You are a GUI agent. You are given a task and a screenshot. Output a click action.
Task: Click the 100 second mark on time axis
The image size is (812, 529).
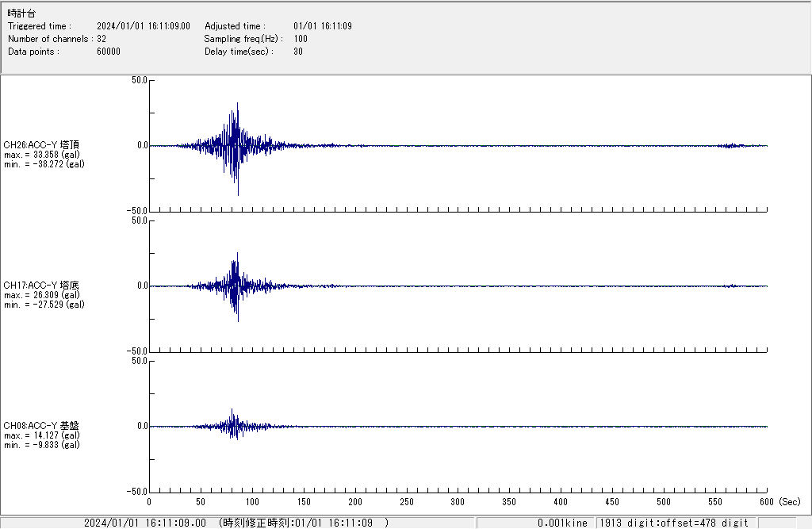[x=252, y=502]
